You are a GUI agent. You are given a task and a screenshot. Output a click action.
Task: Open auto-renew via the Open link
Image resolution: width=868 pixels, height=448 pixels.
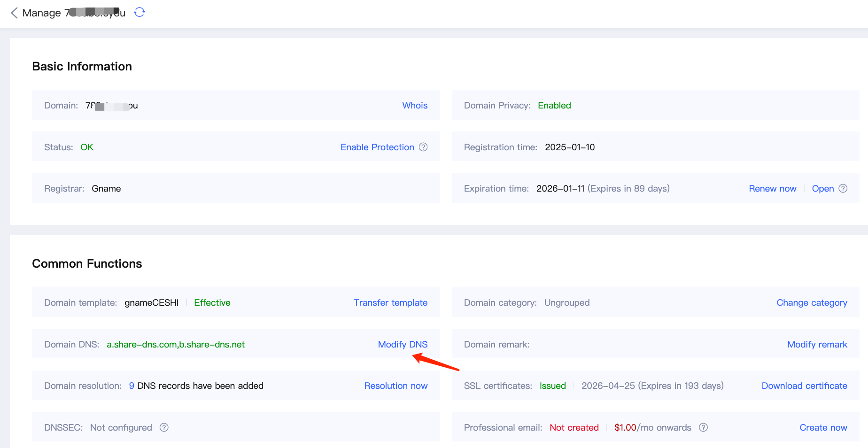click(822, 188)
